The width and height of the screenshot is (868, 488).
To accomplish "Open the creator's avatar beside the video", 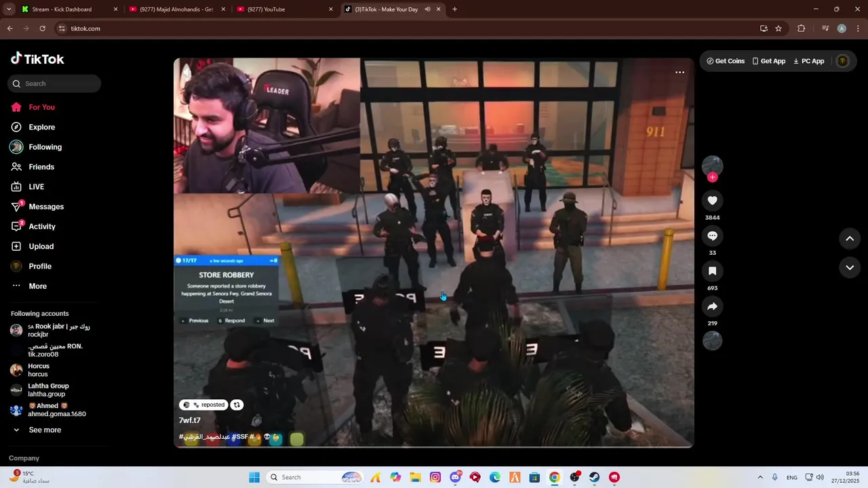I will (x=712, y=165).
